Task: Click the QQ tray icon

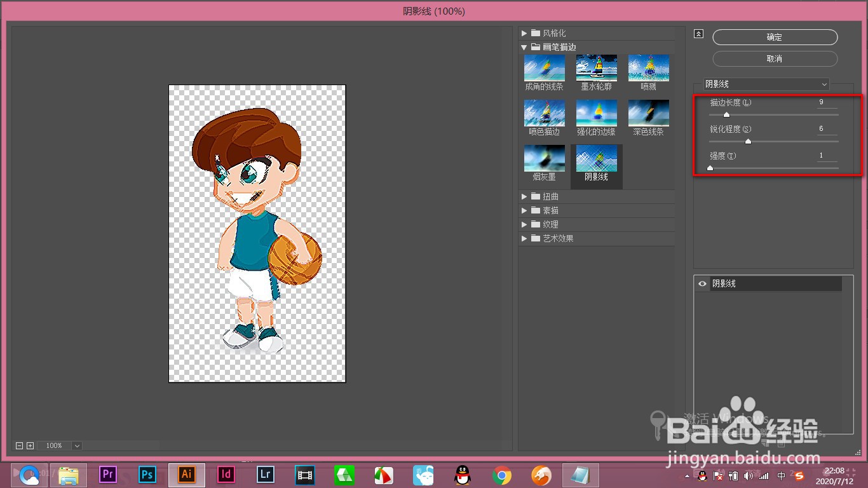Action: pyautogui.click(x=703, y=476)
